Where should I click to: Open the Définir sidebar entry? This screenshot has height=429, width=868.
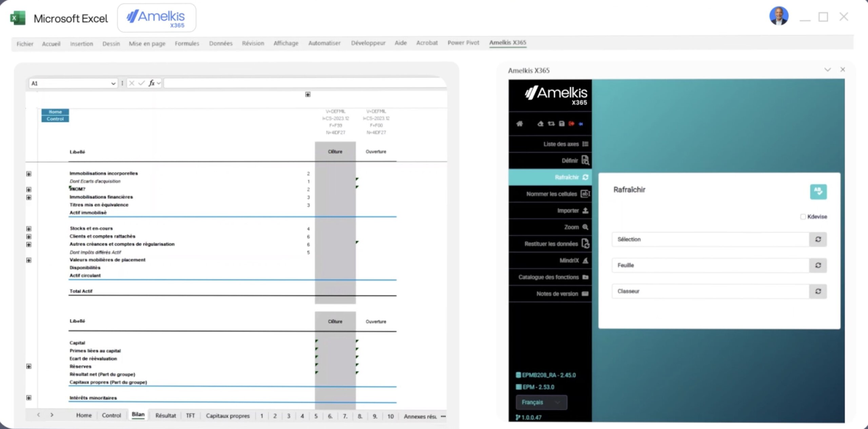pos(550,160)
